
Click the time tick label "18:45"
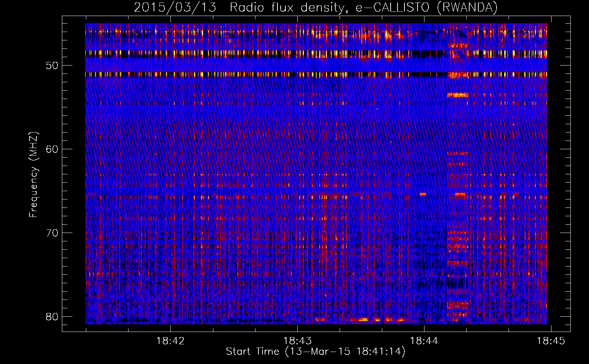click(x=551, y=341)
